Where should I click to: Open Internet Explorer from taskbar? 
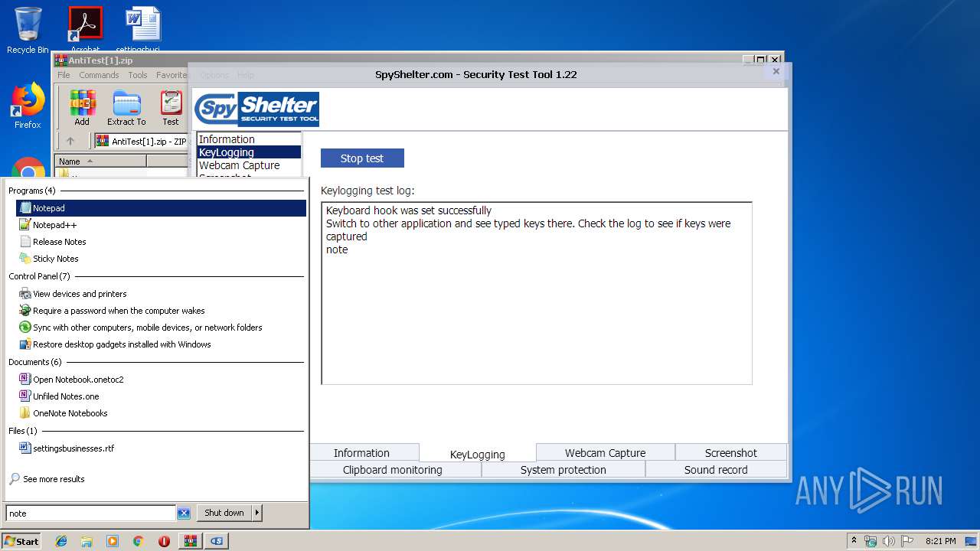click(x=61, y=541)
